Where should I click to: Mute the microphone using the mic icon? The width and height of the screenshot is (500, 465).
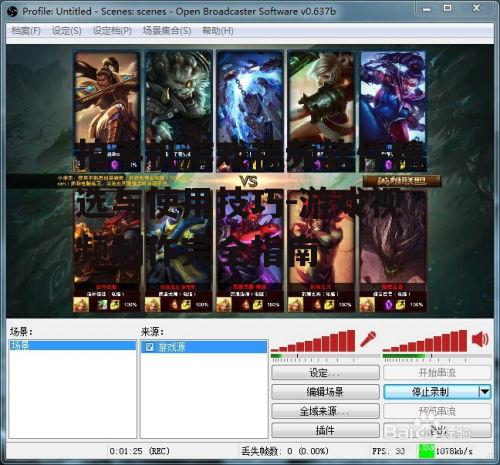[368, 339]
